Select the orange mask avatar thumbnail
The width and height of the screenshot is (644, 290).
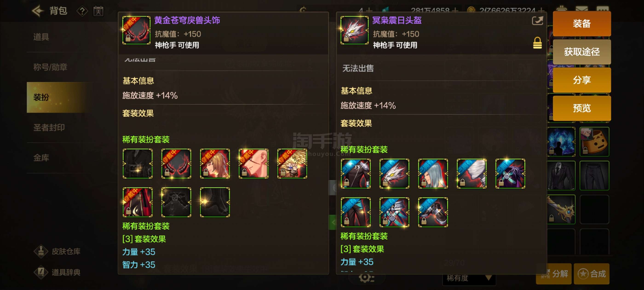tap(594, 142)
